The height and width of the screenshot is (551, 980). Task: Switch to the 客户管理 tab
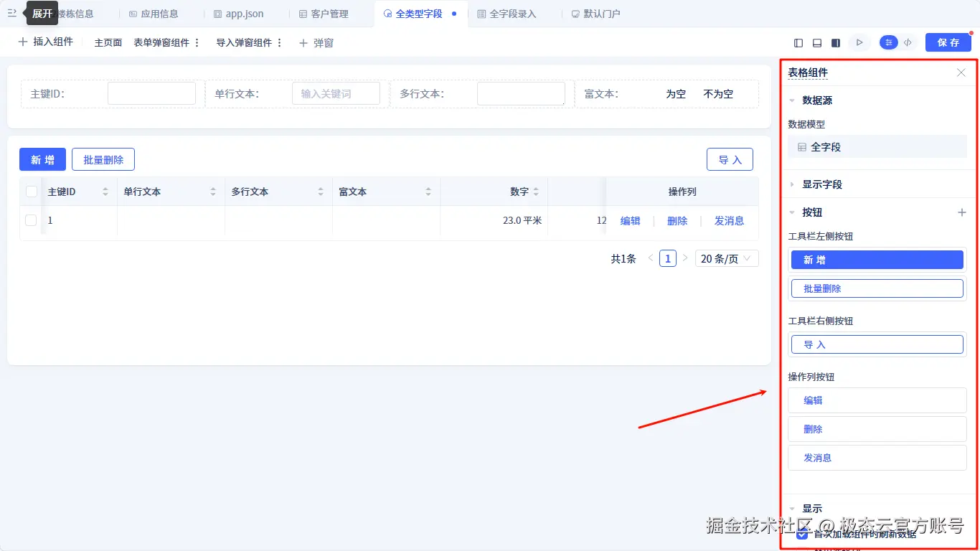click(324, 14)
